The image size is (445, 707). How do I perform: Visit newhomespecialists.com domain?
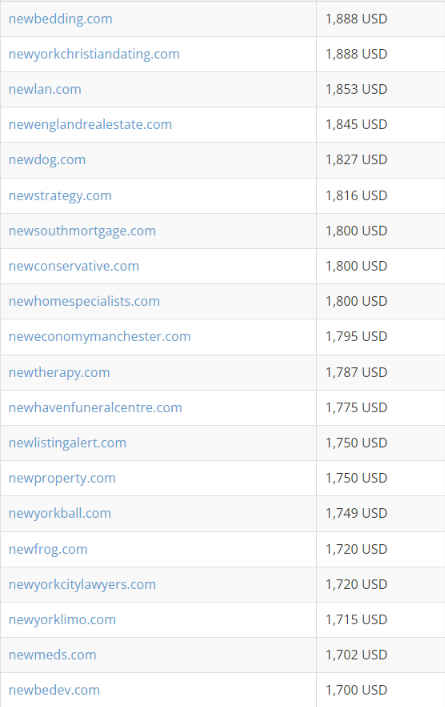pyautogui.click(x=84, y=301)
